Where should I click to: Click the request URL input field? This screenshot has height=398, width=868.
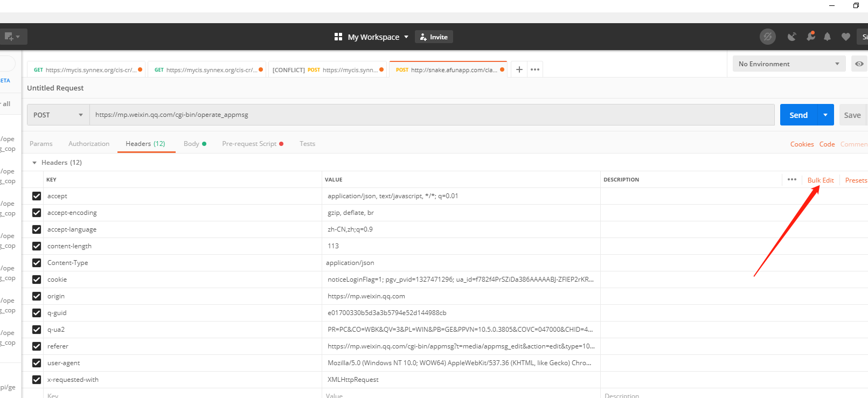pyautogui.click(x=432, y=115)
